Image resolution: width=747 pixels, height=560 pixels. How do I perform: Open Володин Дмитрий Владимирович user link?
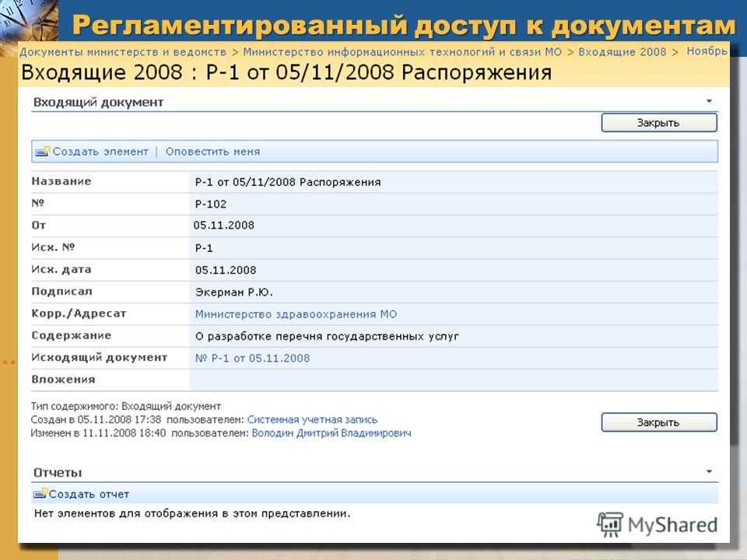(x=331, y=433)
